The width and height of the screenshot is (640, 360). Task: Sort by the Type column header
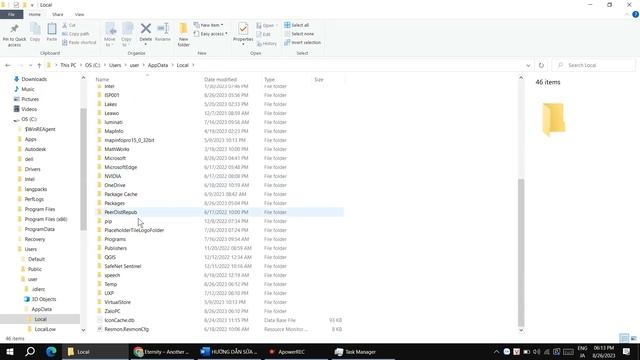tap(269, 80)
